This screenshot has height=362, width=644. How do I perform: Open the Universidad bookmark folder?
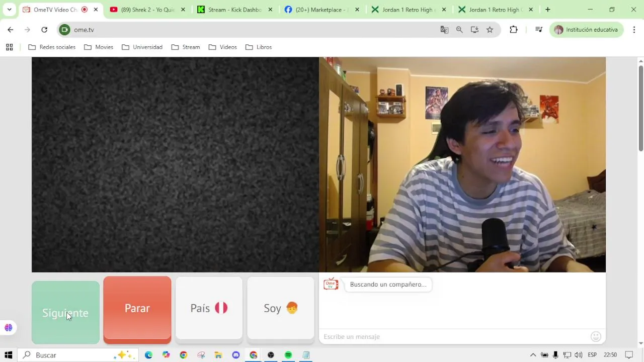(x=142, y=47)
